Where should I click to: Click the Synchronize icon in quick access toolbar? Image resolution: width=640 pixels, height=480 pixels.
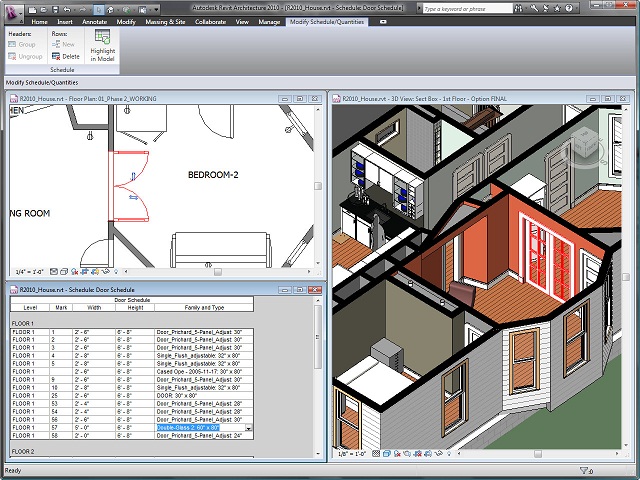click(126, 10)
